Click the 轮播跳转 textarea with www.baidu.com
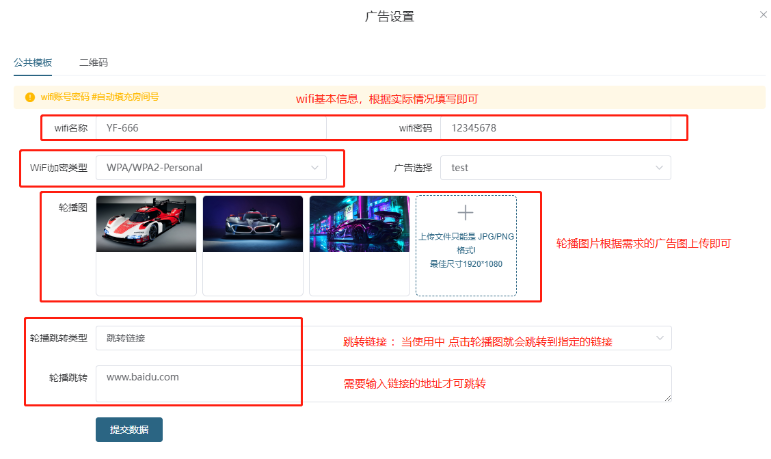 click(380, 383)
